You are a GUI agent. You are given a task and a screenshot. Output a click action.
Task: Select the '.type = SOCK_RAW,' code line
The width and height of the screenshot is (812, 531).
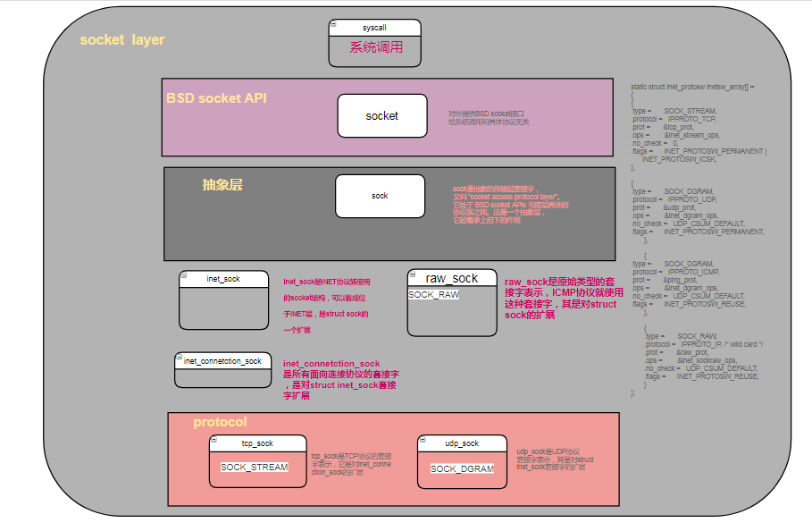point(681,336)
